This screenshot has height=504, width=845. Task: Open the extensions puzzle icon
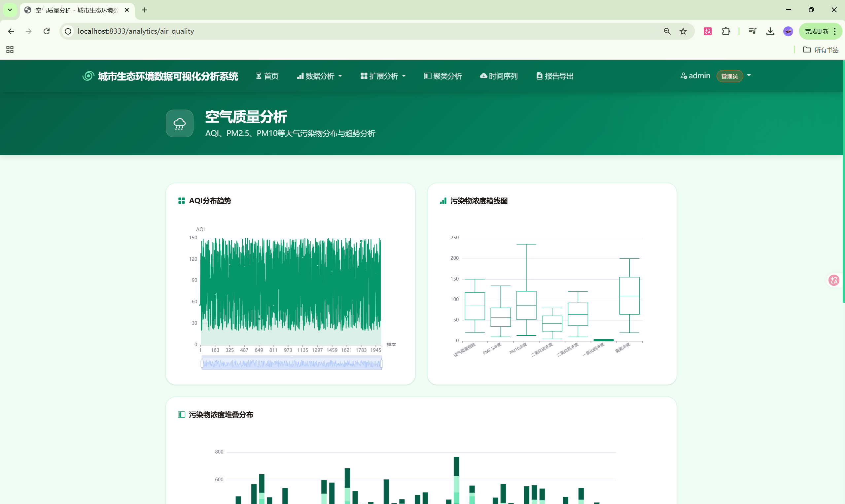(726, 31)
